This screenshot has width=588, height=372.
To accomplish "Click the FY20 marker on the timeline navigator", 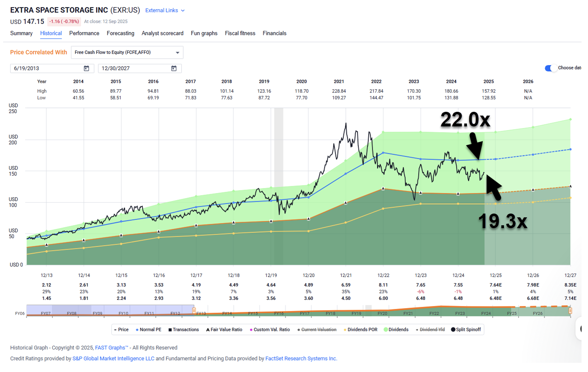I will point(382,314).
